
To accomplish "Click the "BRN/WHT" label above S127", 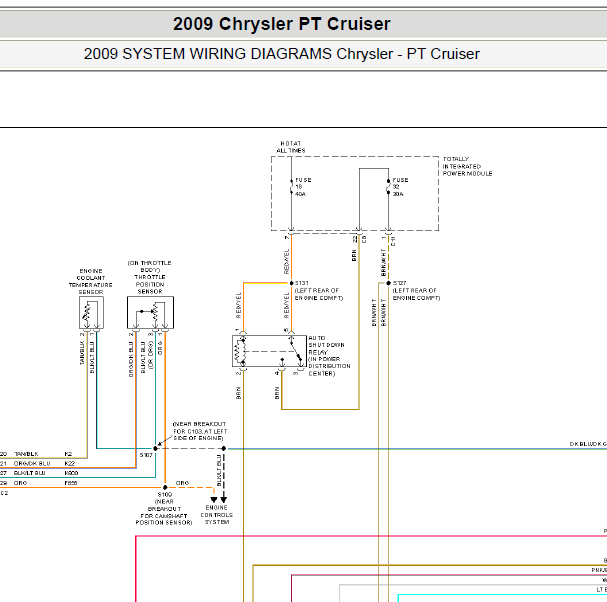I will 384,262.
